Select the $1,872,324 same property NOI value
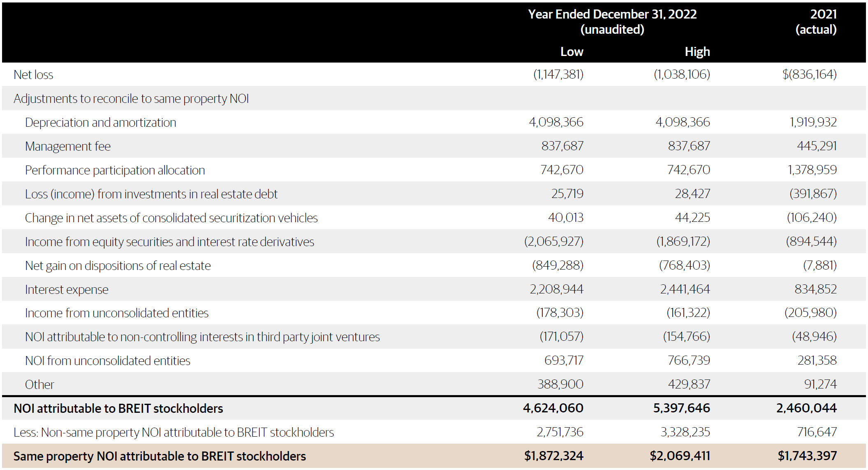 553,456
